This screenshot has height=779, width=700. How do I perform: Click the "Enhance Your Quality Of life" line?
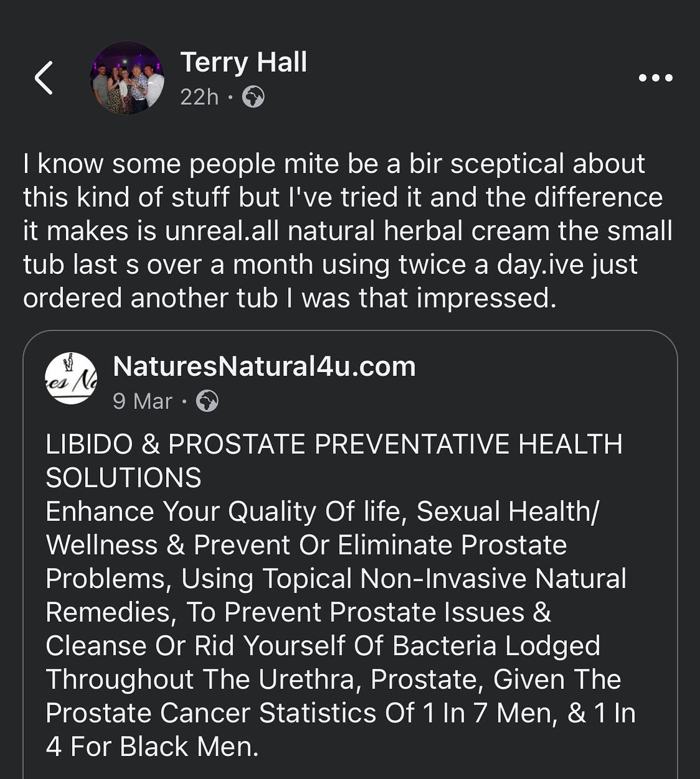click(x=322, y=511)
